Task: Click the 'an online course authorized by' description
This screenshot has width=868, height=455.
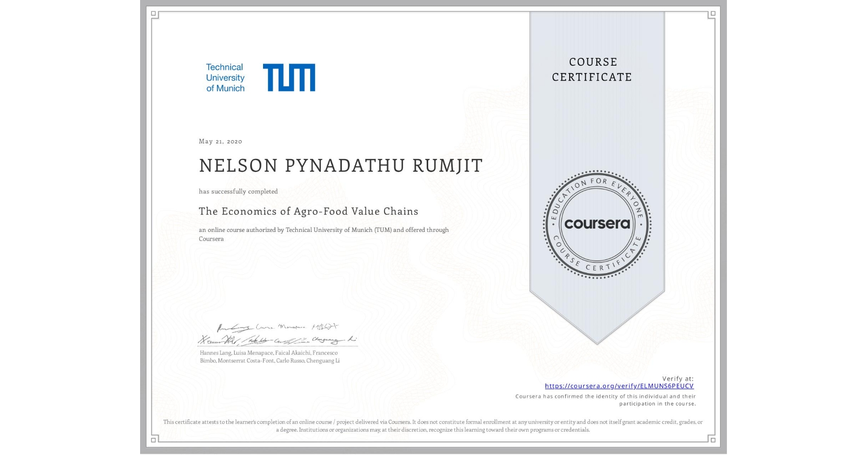Action: point(324,234)
